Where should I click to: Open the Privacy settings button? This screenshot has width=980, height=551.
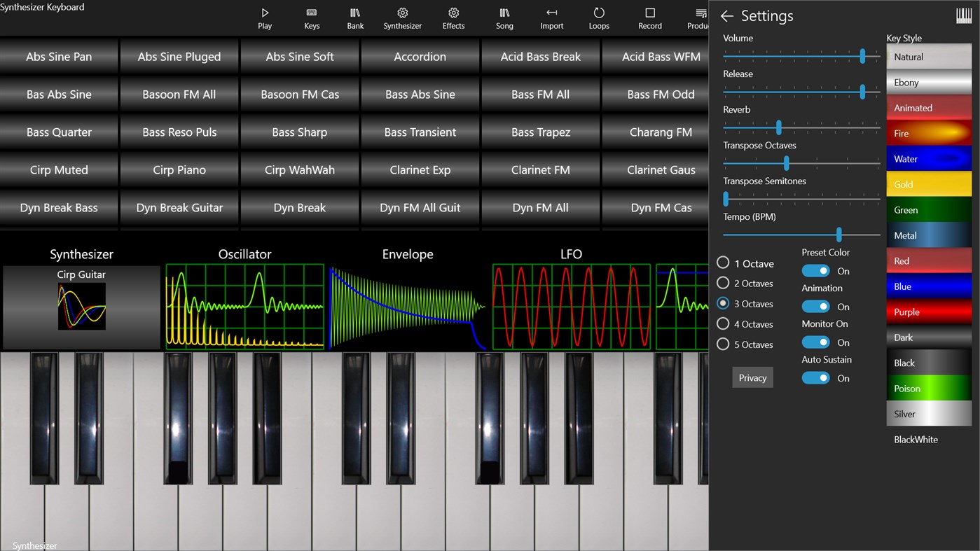[752, 377]
